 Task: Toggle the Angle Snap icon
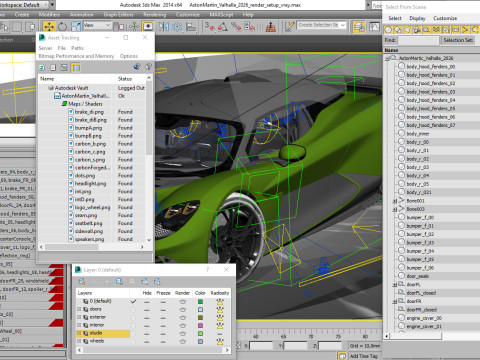pos(223,26)
